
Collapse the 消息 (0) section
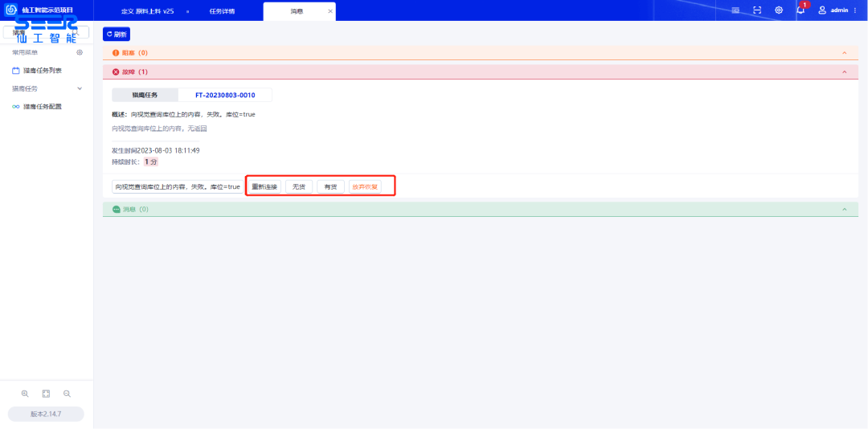point(844,209)
